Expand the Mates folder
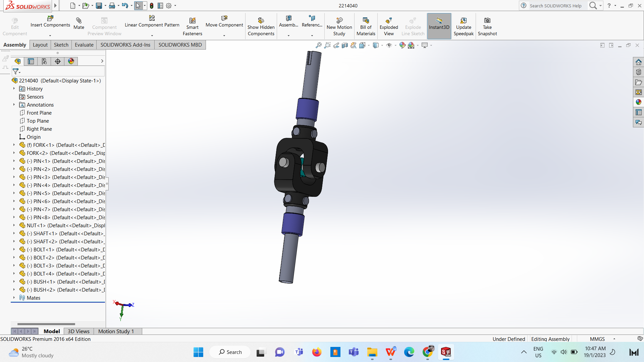644x362 pixels. pos(14,298)
